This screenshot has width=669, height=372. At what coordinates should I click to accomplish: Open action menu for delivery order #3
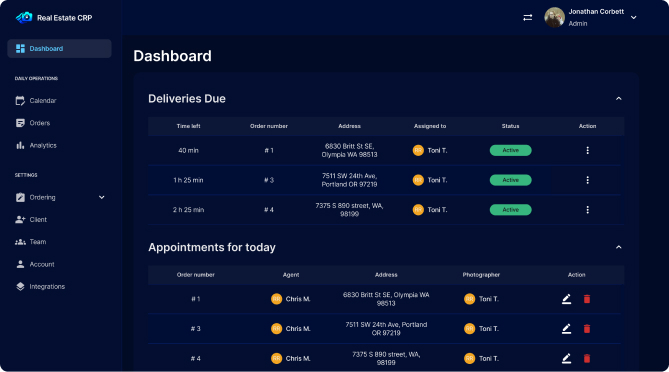pyautogui.click(x=588, y=180)
